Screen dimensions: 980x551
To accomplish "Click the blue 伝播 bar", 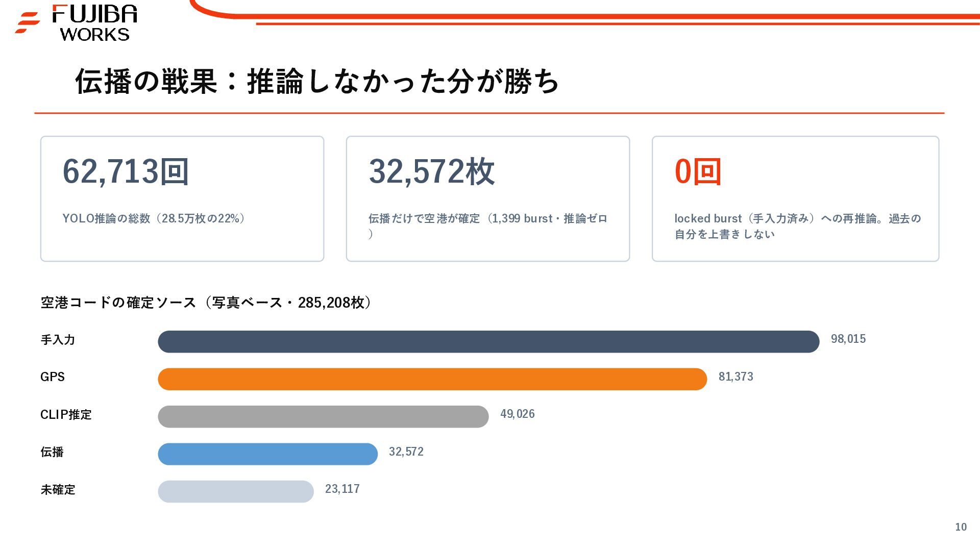I will click(267, 454).
